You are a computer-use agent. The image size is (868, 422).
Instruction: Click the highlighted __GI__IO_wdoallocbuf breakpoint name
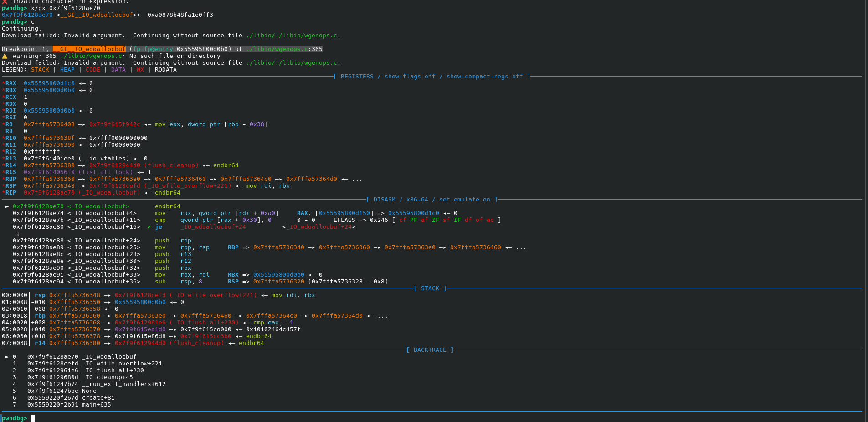click(x=89, y=49)
